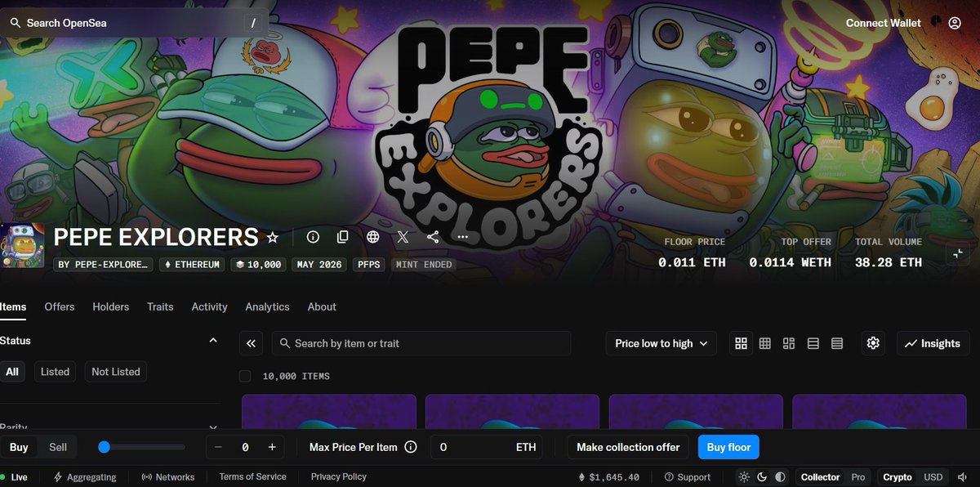
Task: Open the view settings gear icon
Action: tap(873, 343)
